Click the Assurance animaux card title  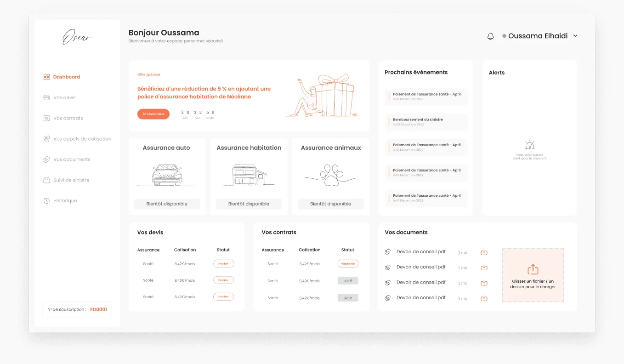coord(331,148)
